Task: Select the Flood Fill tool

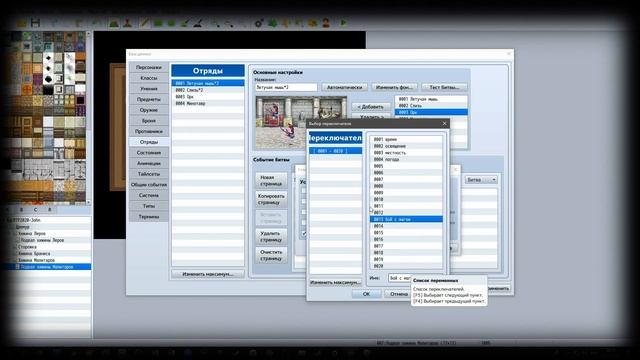Action: (185, 23)
